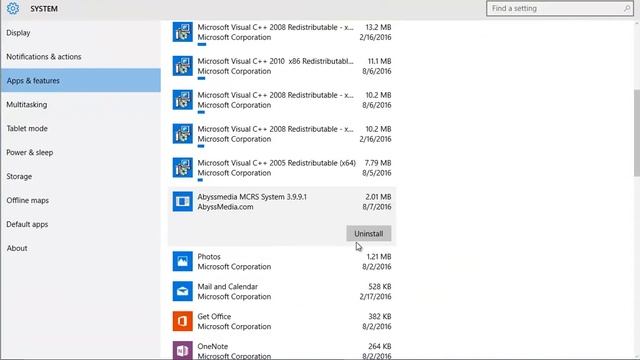This screenshot has height=360, width=640.
Task: Select the Get Office entry name
Action: (214, 316)
